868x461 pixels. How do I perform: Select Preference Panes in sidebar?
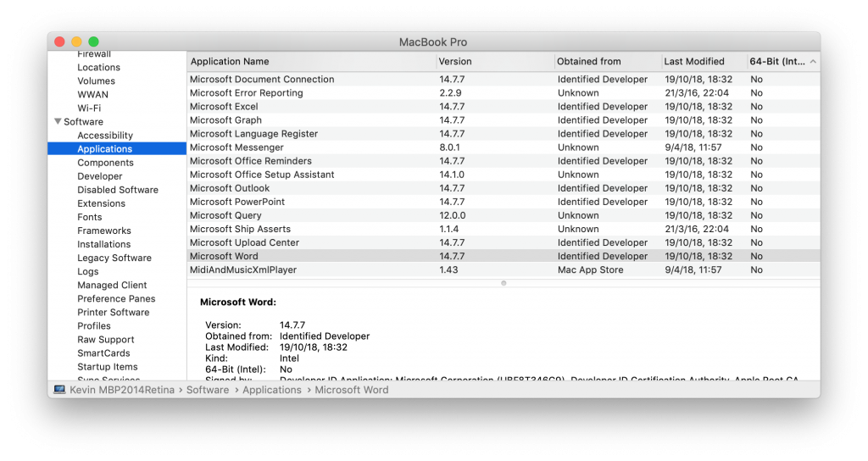point(116,298)
